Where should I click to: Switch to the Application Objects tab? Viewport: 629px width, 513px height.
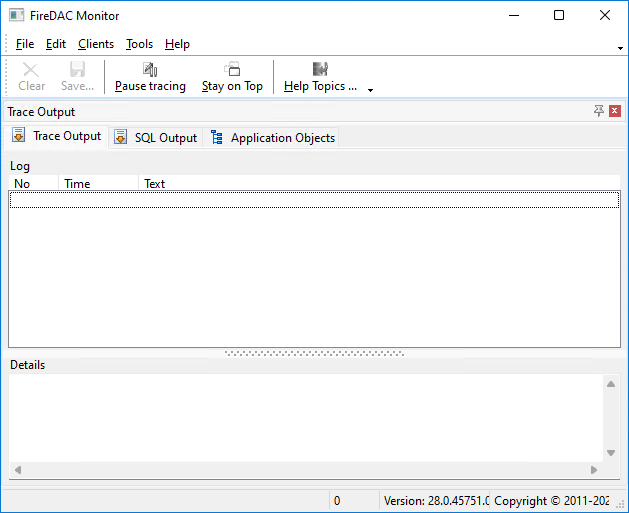[x=271, y=138]
